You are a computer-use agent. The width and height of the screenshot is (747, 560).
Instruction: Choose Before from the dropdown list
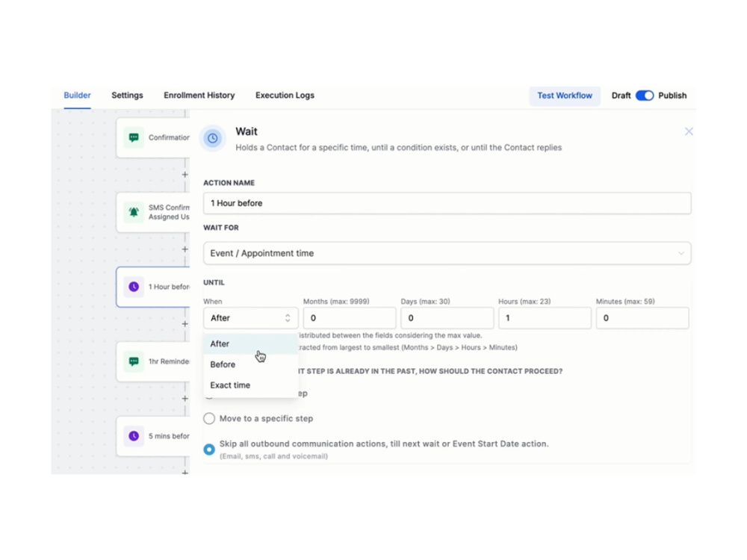(250, 364)
